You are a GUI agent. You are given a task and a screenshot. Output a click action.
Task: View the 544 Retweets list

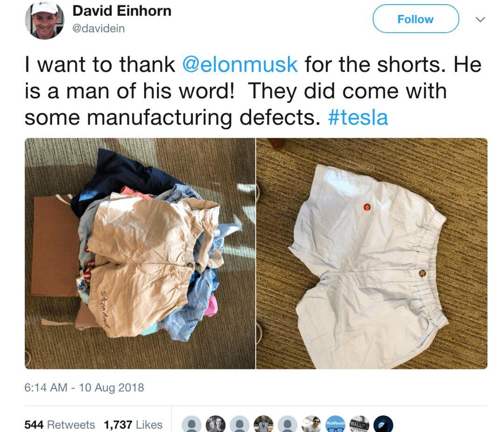click(x=60, y=425)
